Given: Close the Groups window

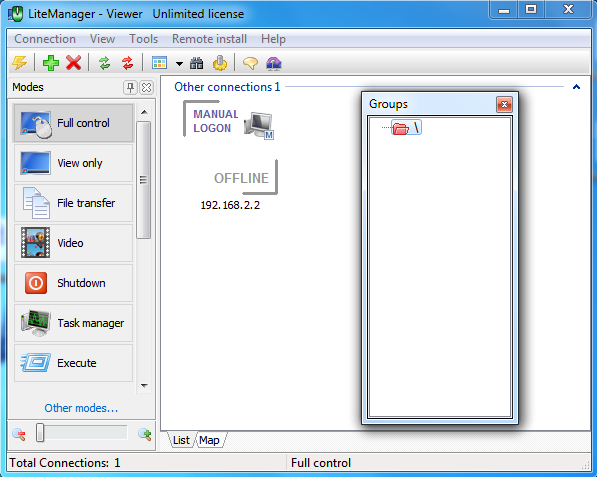Looking at the screenshot, I should click(x=504, y=104).
